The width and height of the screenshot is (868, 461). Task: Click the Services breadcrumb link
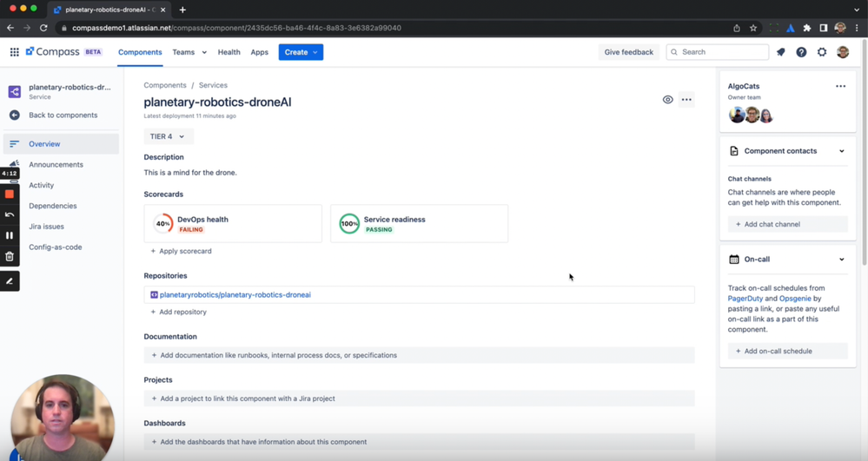(x=213, y=85)
